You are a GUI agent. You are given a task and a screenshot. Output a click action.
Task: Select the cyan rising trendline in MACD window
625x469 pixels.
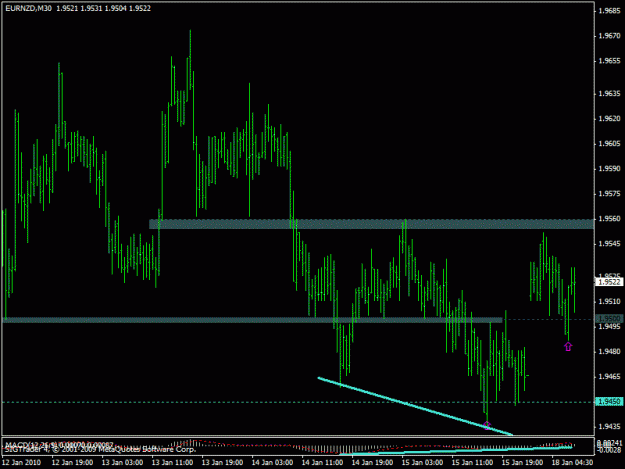click(456, 451)
